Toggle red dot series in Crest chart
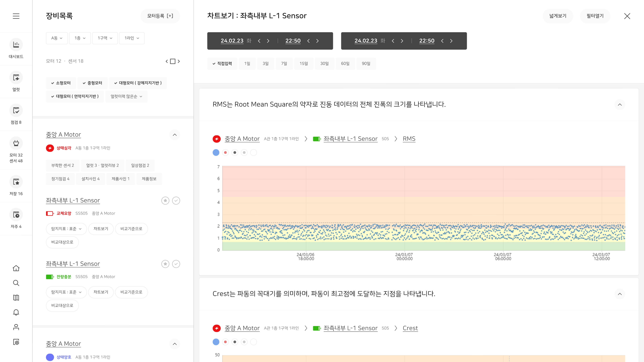This screenshot has width=644, height=362. tap(226, 342)
